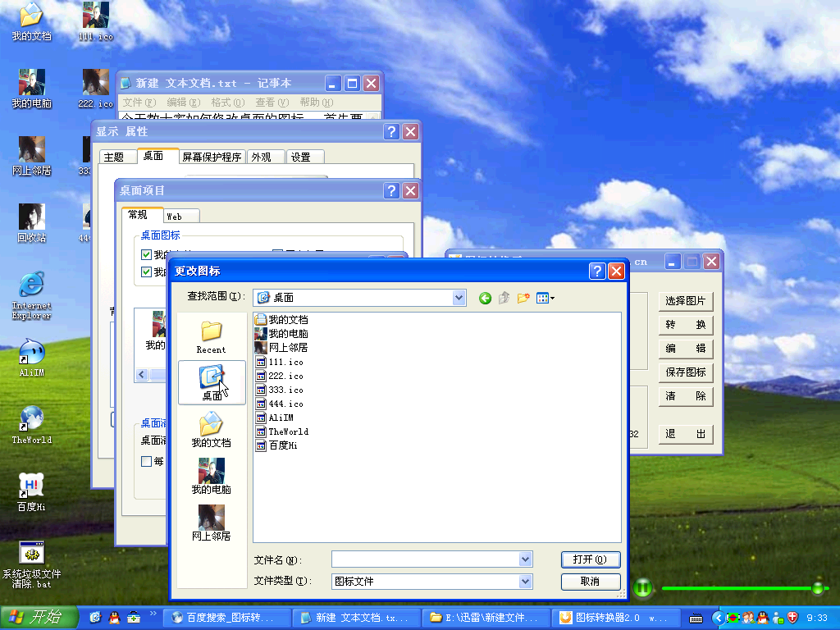Screen dimensions: 840x630
Task: Click 退出 button in icon converter
Action: pyautogui.click(x=686, y=434)
